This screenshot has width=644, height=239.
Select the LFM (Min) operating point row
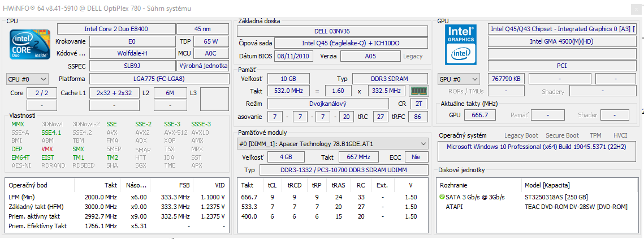coord(116,197)
